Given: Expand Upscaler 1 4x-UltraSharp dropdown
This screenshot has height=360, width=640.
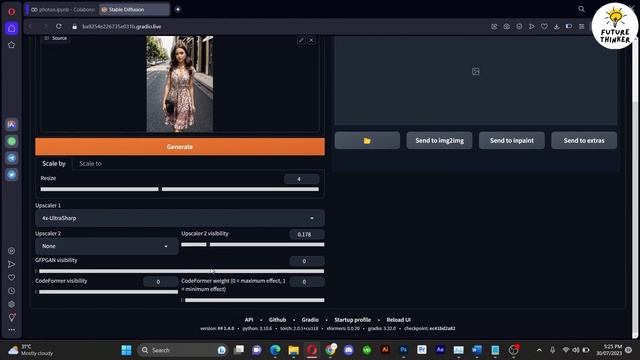Looking at the screenshot, I should pos(180,218).
